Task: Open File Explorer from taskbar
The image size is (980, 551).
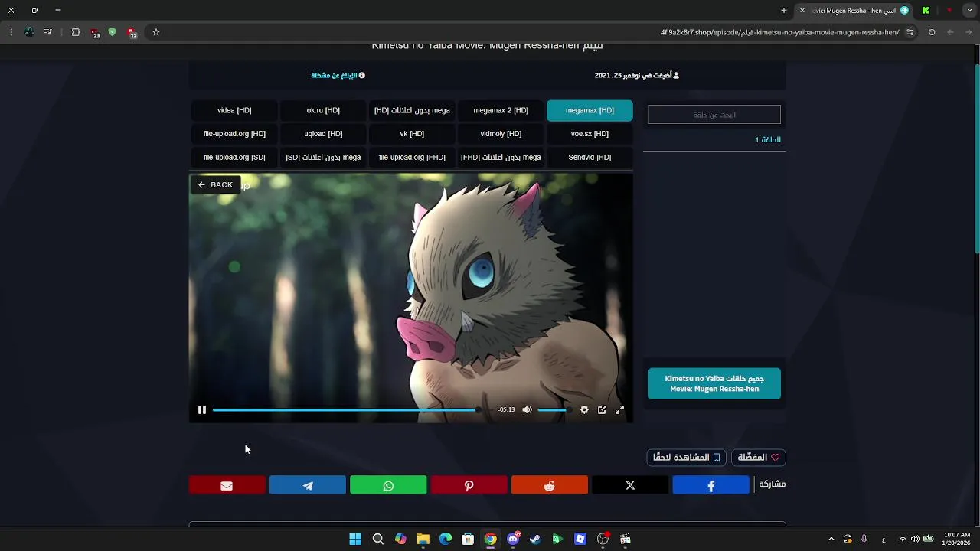Action: pos(423,540)
